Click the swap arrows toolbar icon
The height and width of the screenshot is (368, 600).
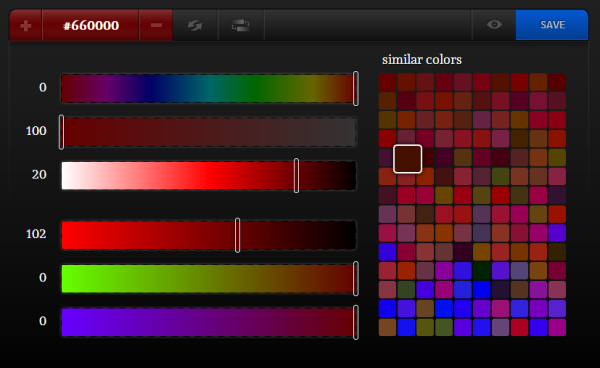(241, 26)
